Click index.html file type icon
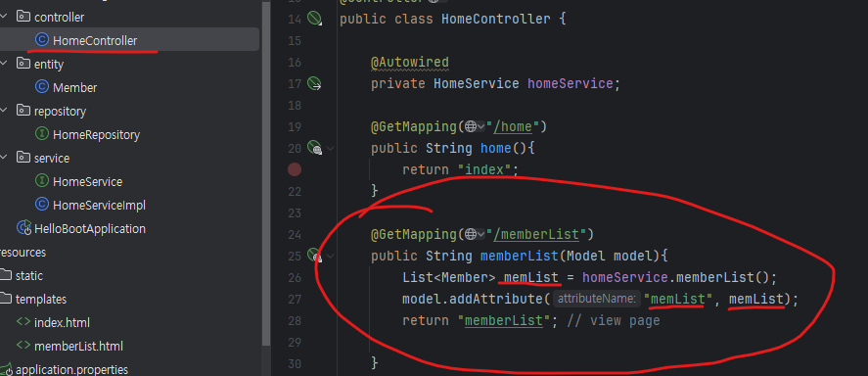This screenshot has height=376, width=868. pos(23,322)
